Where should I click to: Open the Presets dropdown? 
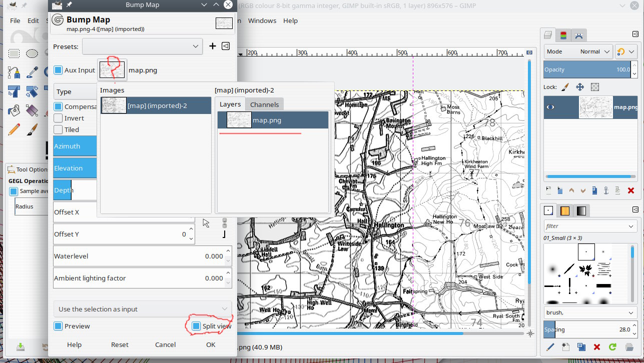point(142,46)
